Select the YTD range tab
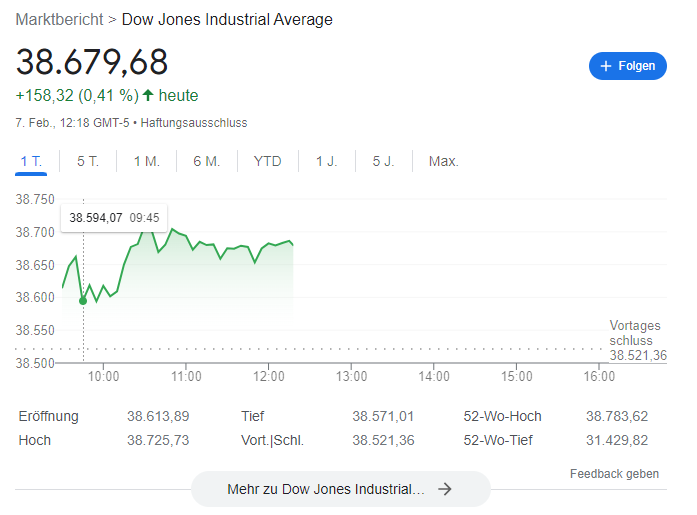Image resolution: width=697 pixels, height=515 pixels. point(268,161)
